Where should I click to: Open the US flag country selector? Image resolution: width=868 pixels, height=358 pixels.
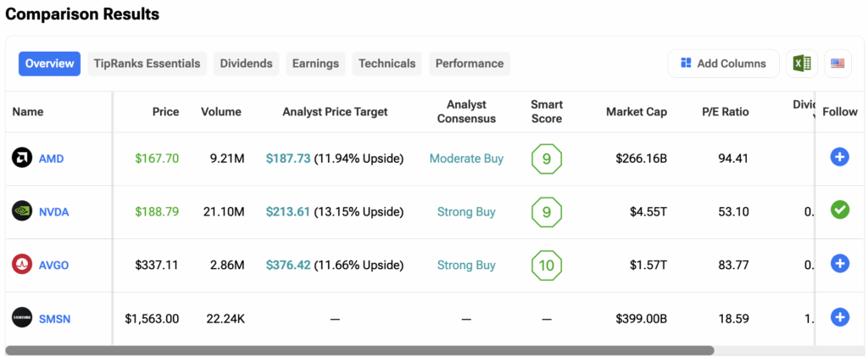[837, 64]
